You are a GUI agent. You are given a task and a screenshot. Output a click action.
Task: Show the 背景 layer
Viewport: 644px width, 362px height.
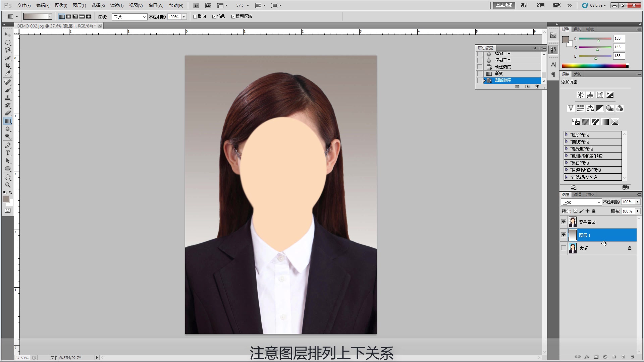[563, 248]
